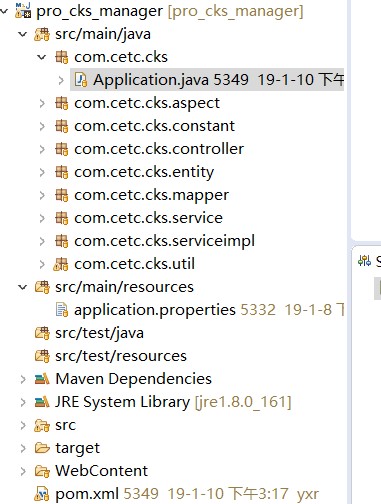The height and width of the screenshot is (504, 381).
Task: Click the Maven Dependencies library icon
Action: tap(42, 379)
